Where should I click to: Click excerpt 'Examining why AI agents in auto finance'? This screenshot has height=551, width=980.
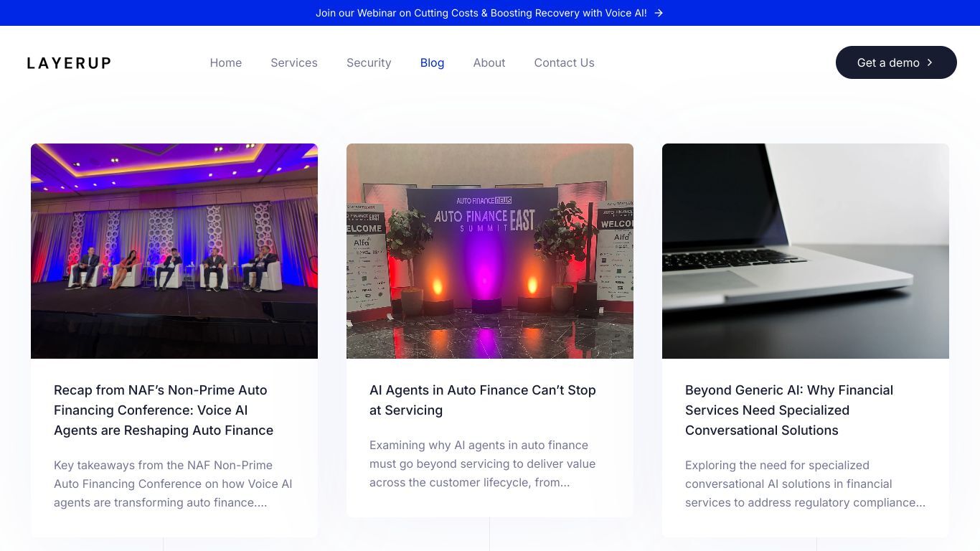coord(482,463)
